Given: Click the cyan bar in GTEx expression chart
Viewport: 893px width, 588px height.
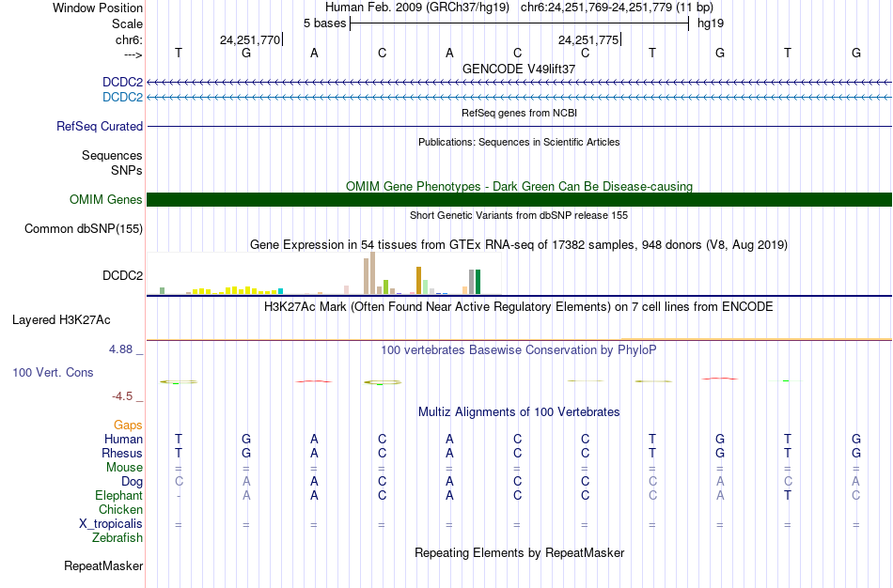Looking at the screenshot, I should [x=280, y=291].
